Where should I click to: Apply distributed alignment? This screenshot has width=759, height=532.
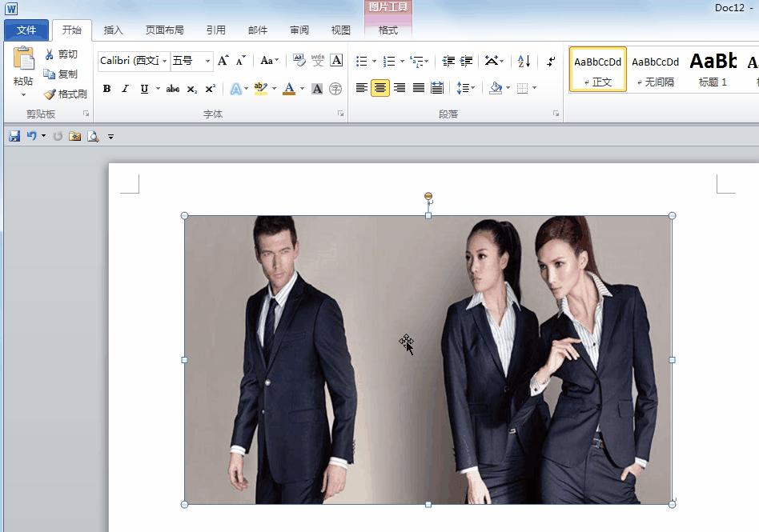coord(437,87)
